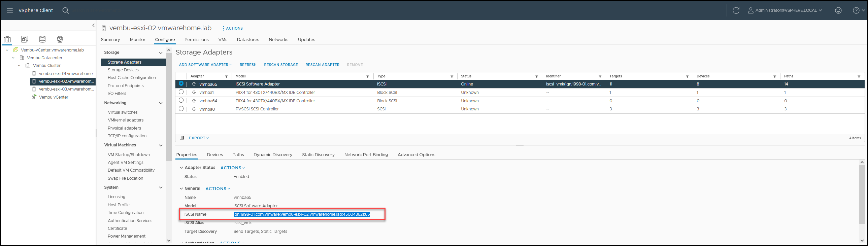
Task: Open the hamburger navigation menu
Action: tap(10, 10)
